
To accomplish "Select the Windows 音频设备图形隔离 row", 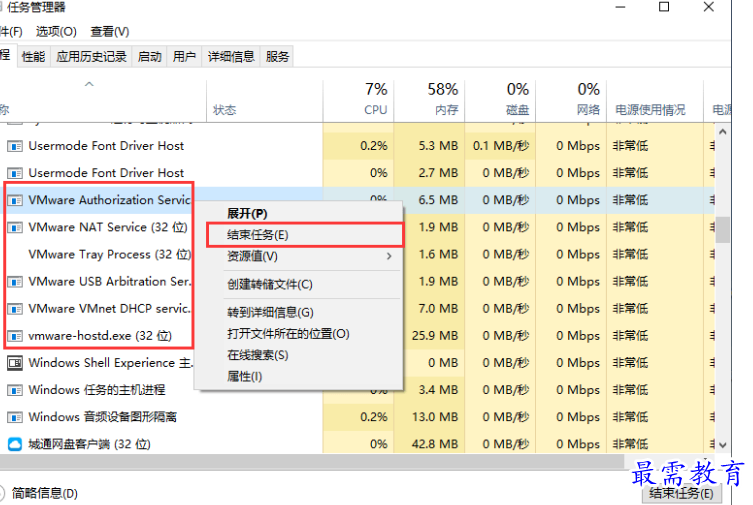I will [x=357, y=417].
